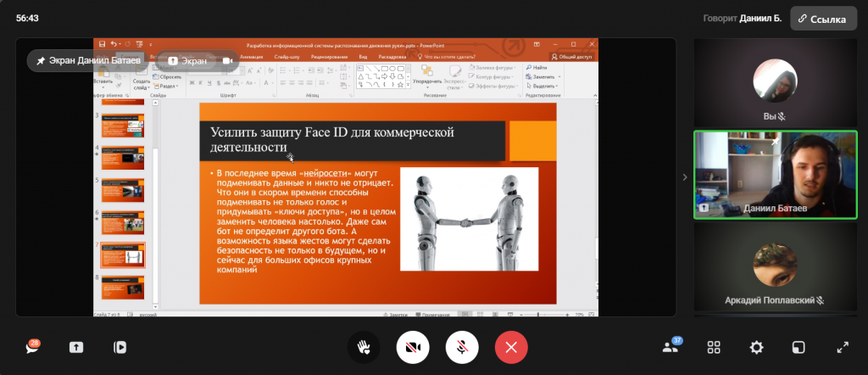Image resolution: width=868 pixels, height=375 pixels.
Task: Click the picture-in-picture window icon
Action: coord(798,347)
